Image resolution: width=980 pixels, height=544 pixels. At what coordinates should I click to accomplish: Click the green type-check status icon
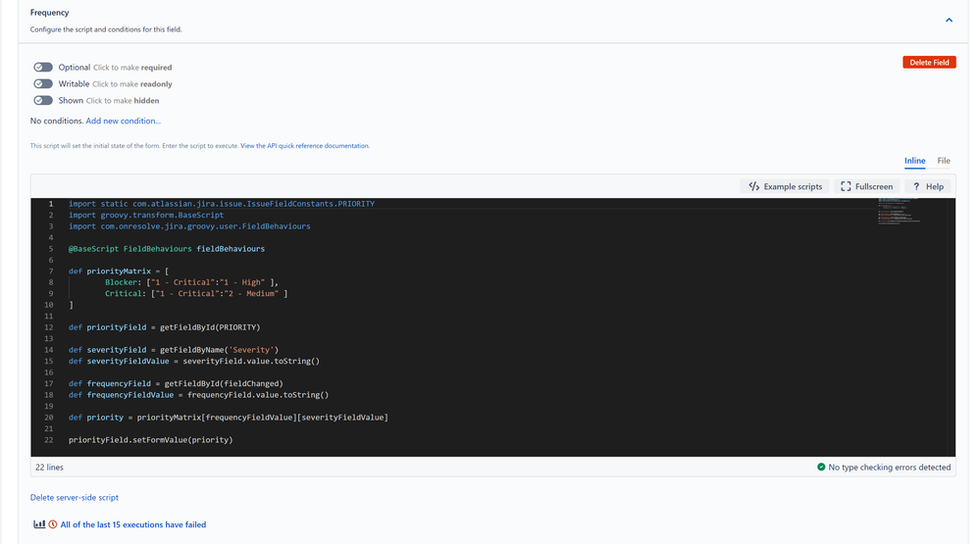[x=821, y=467]
